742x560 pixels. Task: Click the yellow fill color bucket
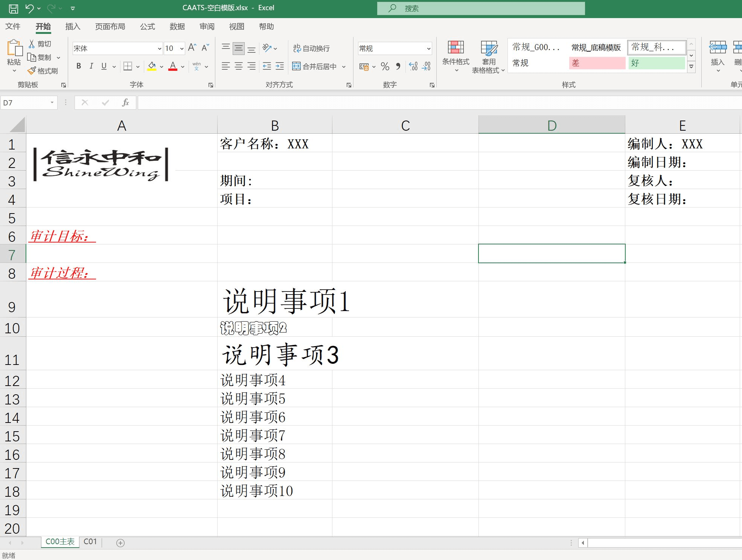[152, 67]
